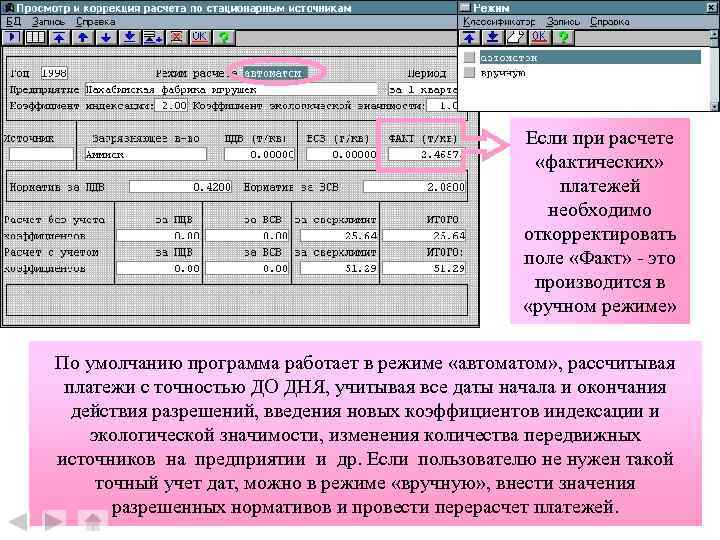The width and height of the screenshot is (720, 540).
Task: Open the БД menu
Action: (x=13, y=22)
